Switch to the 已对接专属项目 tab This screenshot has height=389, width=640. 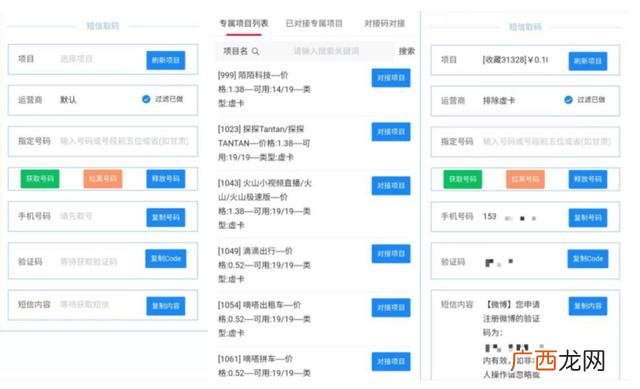pyautogui.click(x=314, y=23)
